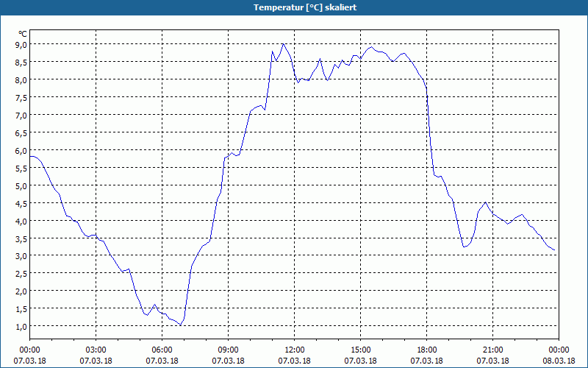
Task: Pick the "08.03.18" date label
Action: [x=559, y=361]
